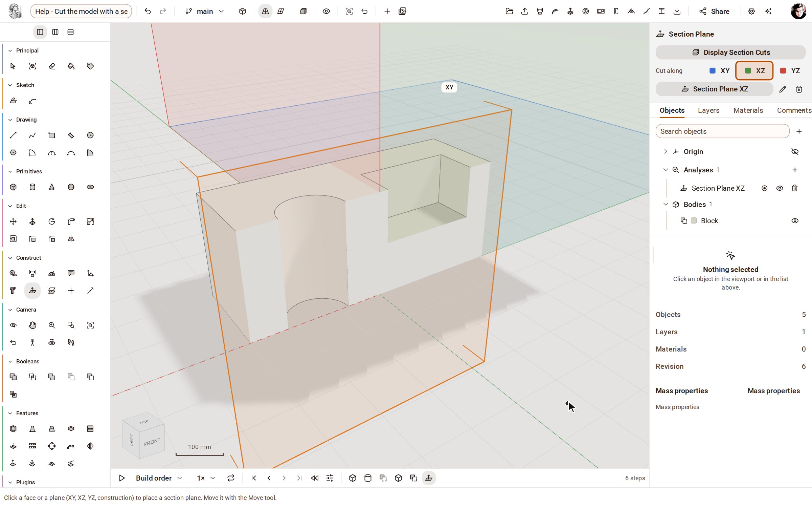
Task: Click the plus icon beside Search objects
Action: [x=799, y=131]
